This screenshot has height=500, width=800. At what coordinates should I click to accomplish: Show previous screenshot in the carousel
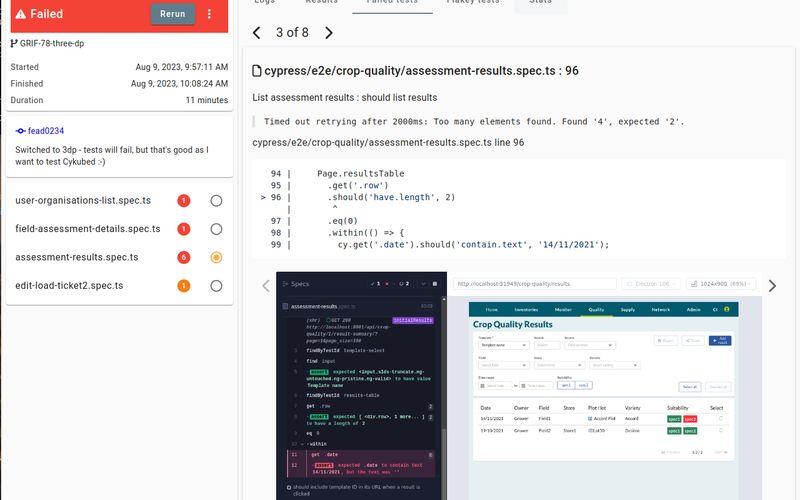(266, 286)
